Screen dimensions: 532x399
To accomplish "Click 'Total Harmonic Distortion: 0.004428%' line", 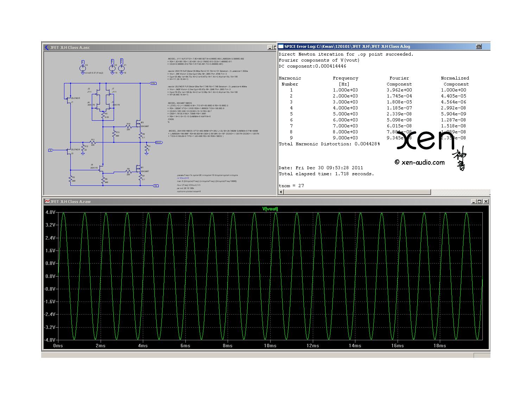I will click(x=329, y=144).
